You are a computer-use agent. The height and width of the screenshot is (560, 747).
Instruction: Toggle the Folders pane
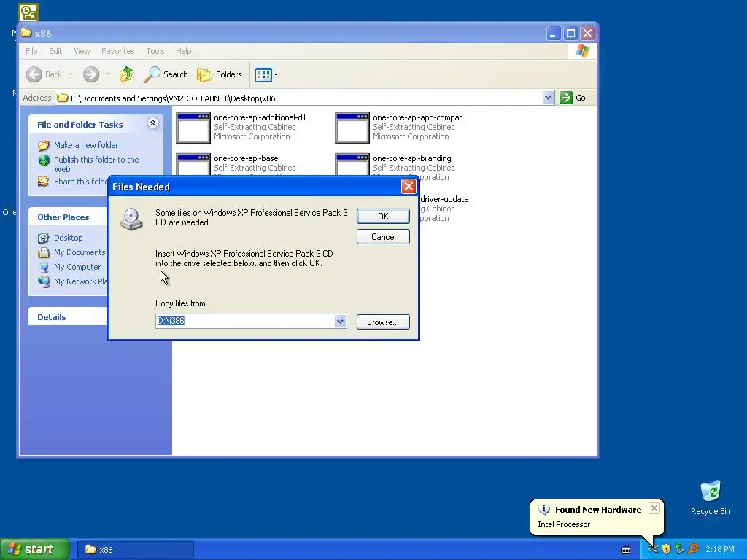[x=220, y=74]
